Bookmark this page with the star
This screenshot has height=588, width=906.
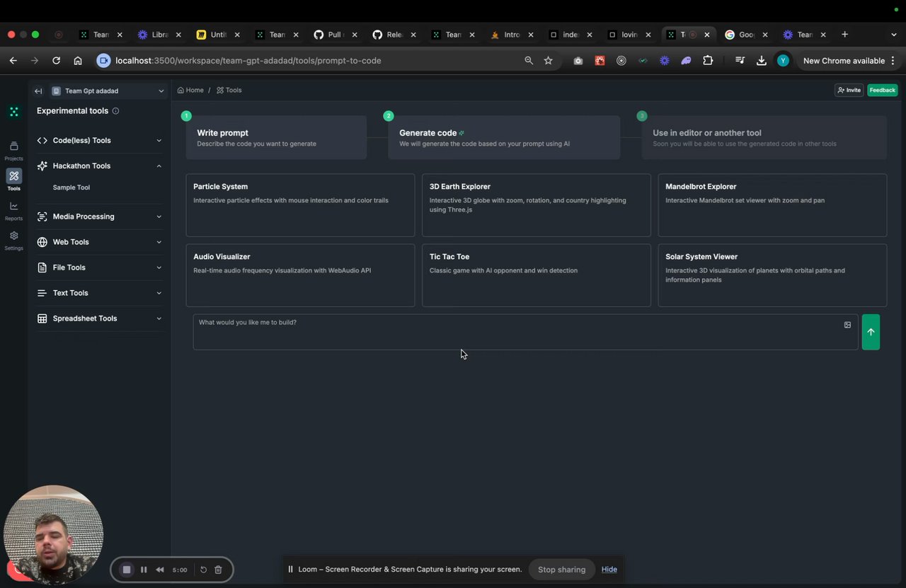(548, 61)
